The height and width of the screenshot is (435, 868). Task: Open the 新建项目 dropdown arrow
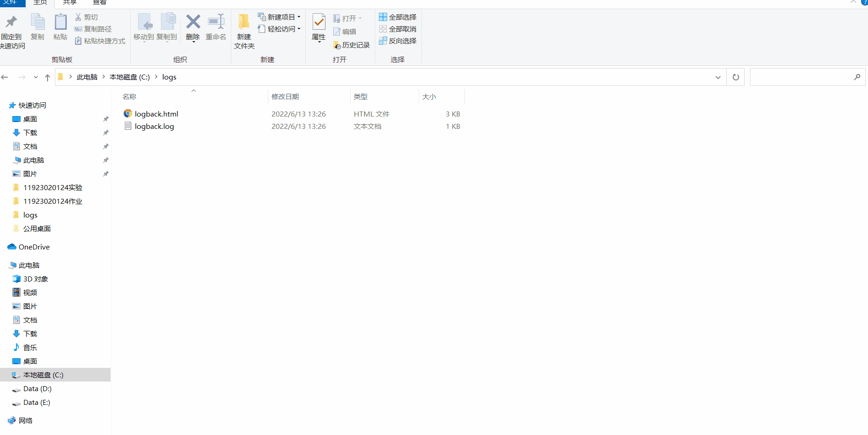[298, 17]
